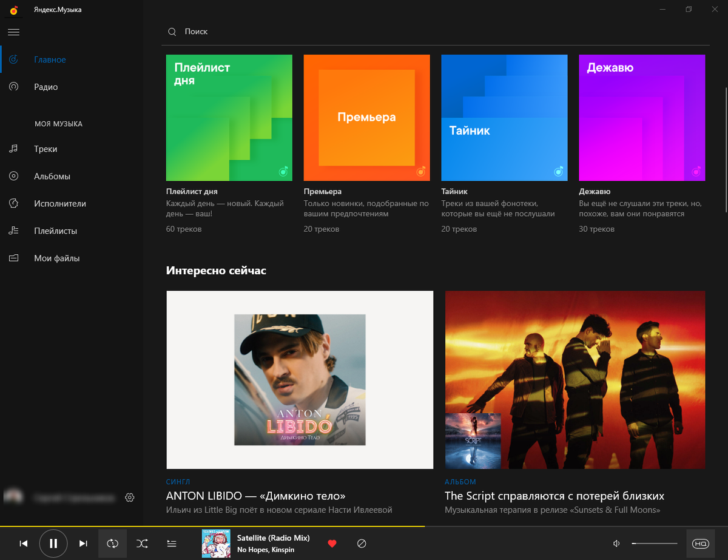Enable shuffle playback
Viewport: 728px width, 560px height.
tap(142, 544)
